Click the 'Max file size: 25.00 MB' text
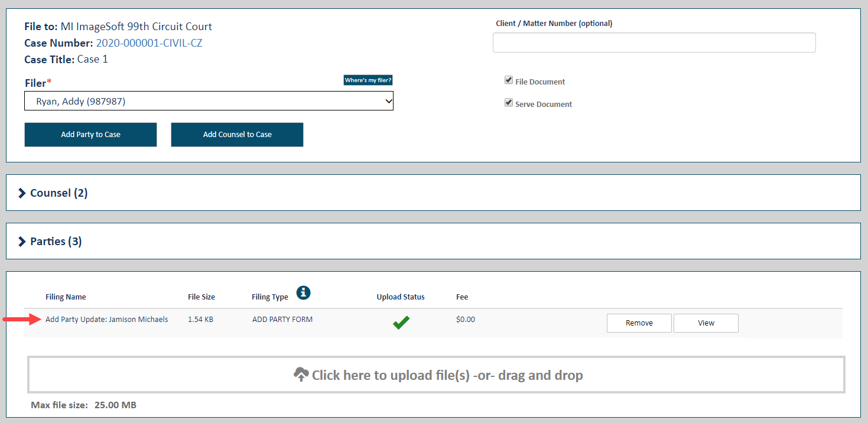Image resolution: width=868 pixels, height=423 pixels. 83,405
